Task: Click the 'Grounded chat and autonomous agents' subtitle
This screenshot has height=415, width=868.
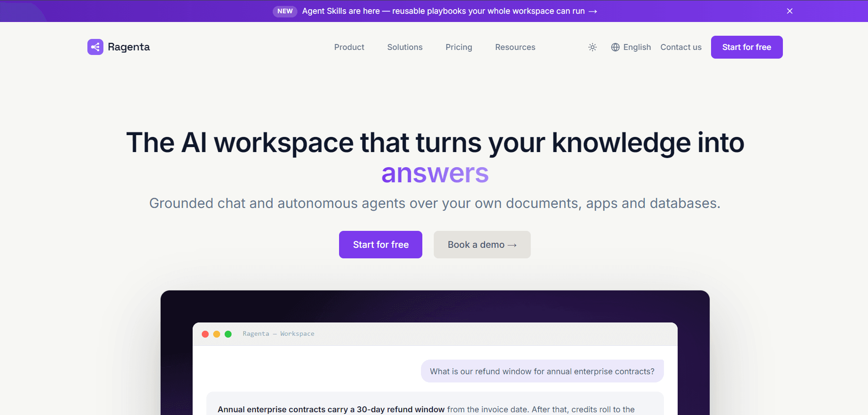Action: point(435,203)
